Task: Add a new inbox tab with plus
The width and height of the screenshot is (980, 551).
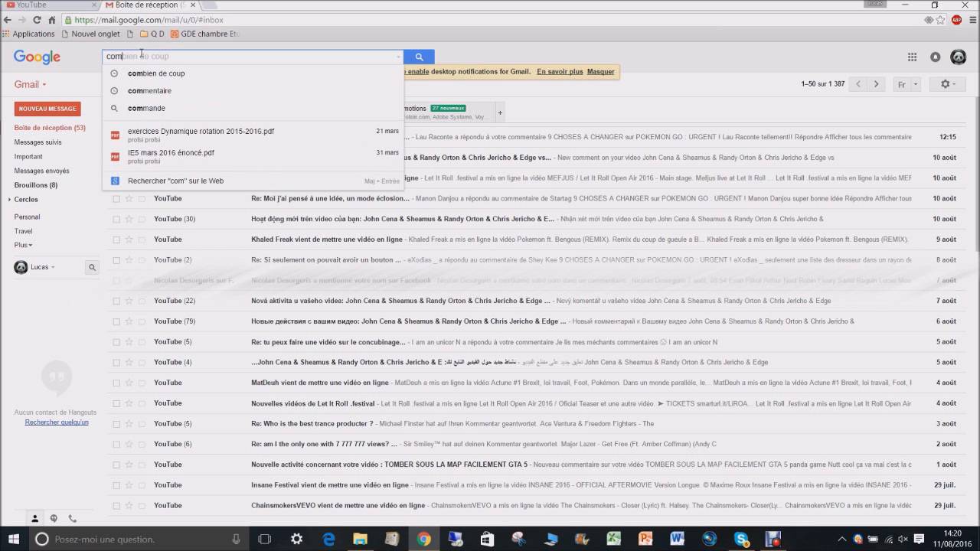Action: point(500,112)
